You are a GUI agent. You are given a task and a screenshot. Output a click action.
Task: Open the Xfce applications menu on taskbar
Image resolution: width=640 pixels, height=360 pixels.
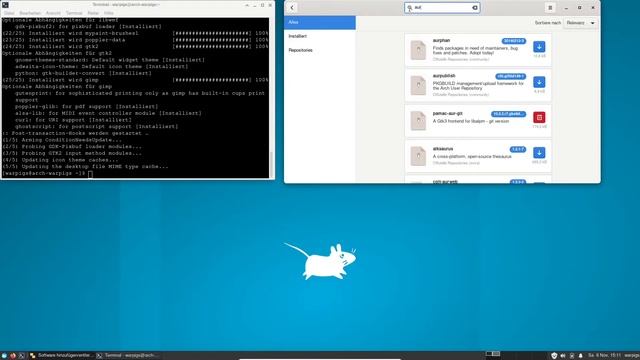4,356
